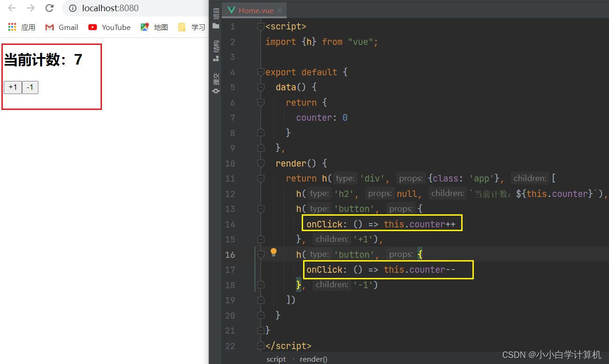
Task: Collapse render() fold marker at line 10
Action: tap(261, 164)
